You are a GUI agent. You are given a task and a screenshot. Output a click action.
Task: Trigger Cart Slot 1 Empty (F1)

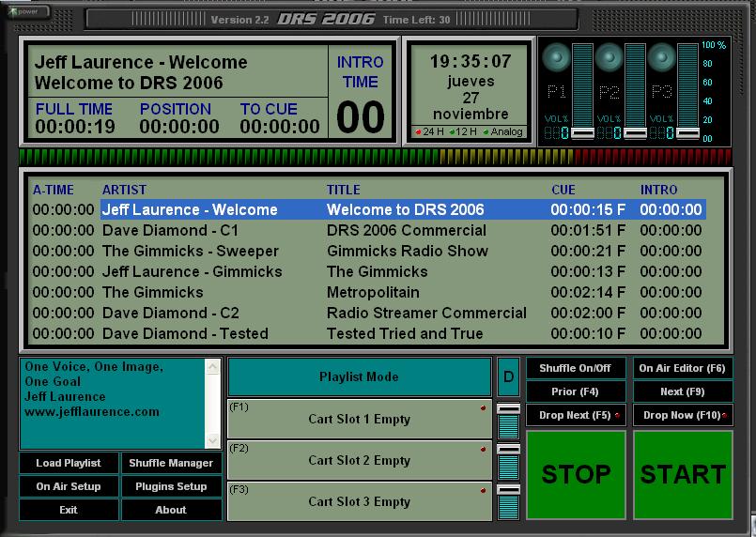point(359,419)
